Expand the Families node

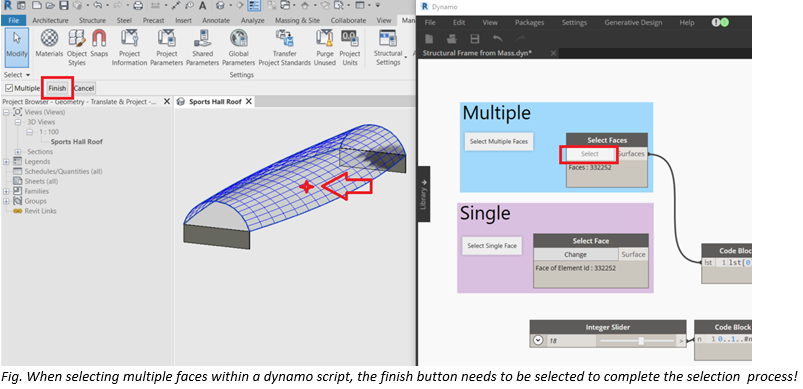[x=6, y=191]
